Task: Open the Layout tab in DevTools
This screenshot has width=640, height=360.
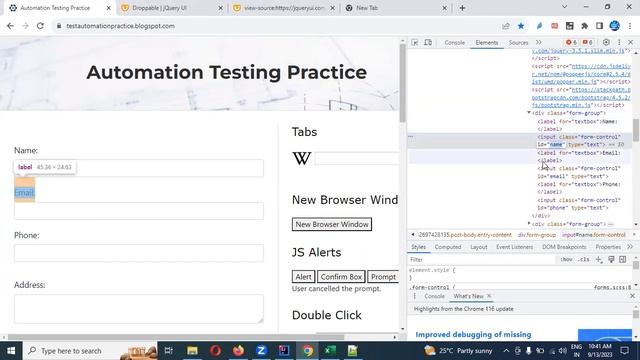Action: pos(478,247)
